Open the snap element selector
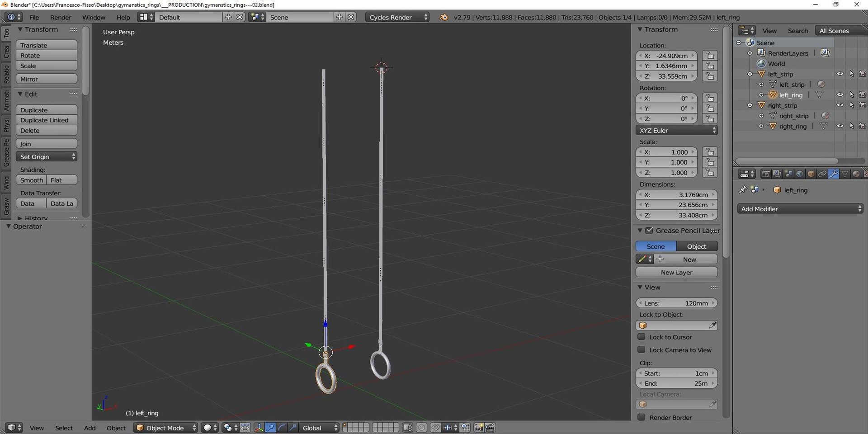868x434 pixels. [450, 428]
